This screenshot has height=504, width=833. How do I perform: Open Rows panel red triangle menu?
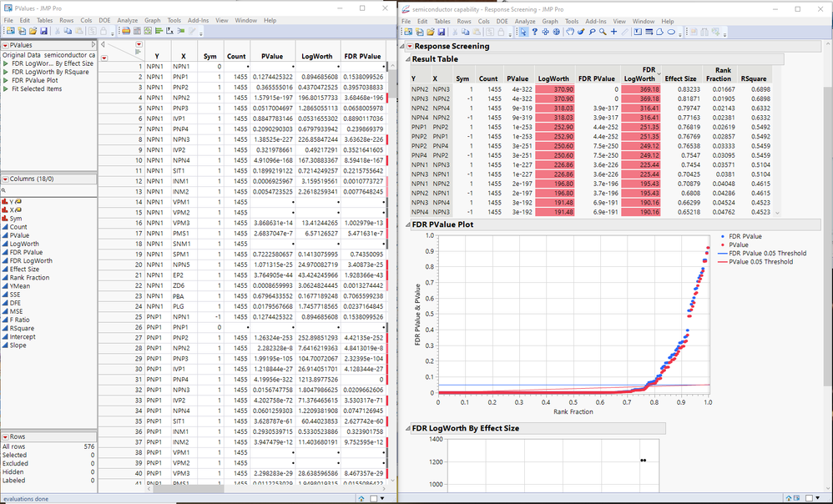[5, 436]
